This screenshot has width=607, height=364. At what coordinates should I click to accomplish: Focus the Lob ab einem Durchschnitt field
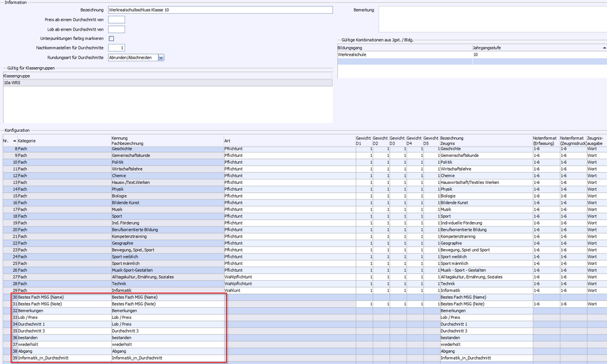coord(116,29)
